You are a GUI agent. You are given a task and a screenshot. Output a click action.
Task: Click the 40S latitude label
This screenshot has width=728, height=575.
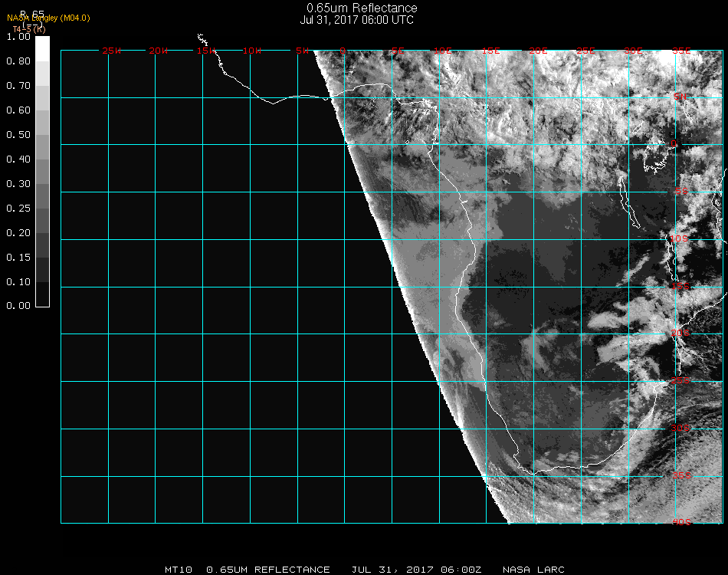[x=681, y=522]
